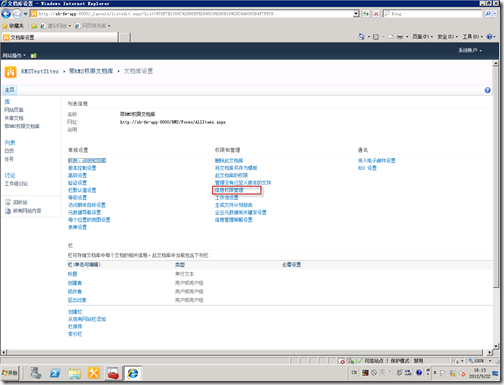Open 创建栏 link

click(x=75, y=312)
